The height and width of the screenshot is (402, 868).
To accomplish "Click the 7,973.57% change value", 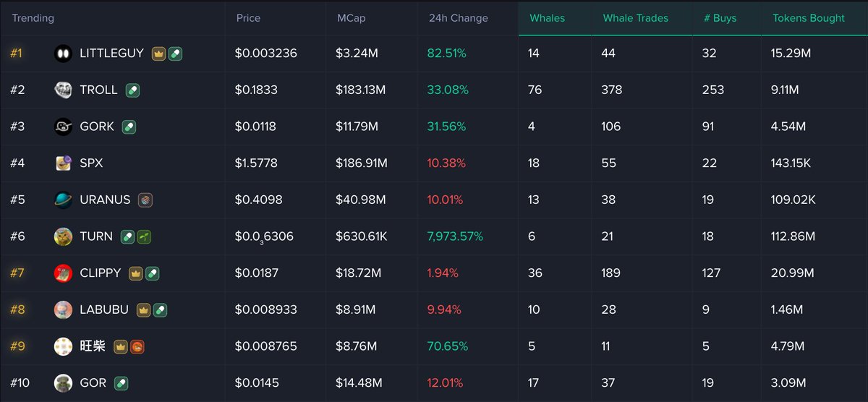I will pos(456,236).
